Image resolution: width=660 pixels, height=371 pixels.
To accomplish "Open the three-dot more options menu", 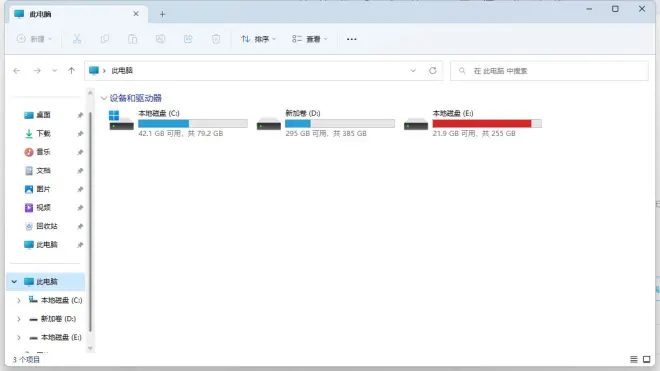I will click(x=351, y=39).
